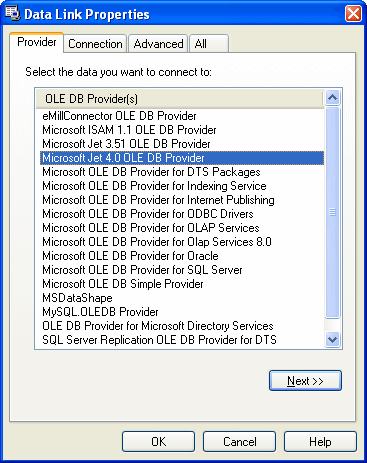Click the scroll up arrow in provider list
367x463 pixels.
coord(332,98)
